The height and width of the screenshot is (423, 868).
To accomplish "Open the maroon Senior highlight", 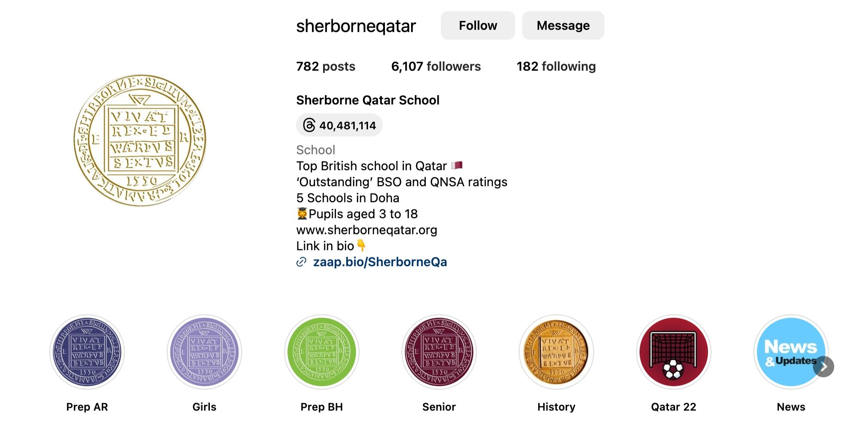I will point(439,352).
